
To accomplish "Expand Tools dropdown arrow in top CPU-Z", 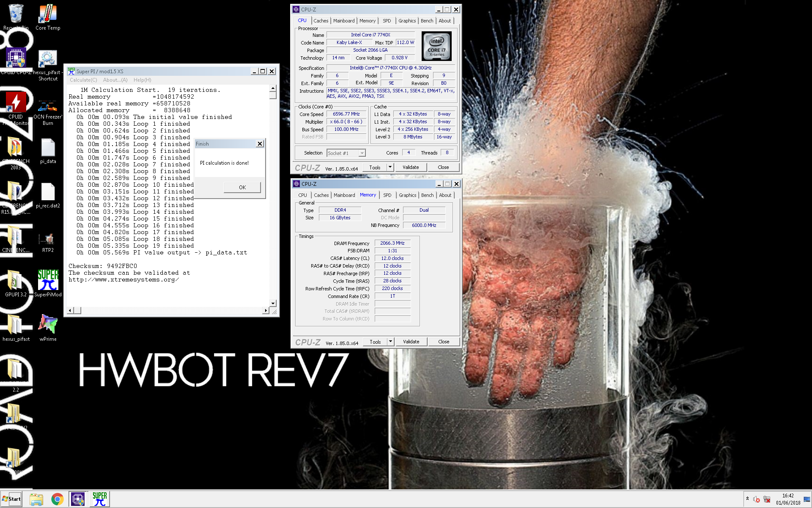I will pos(390,168).
